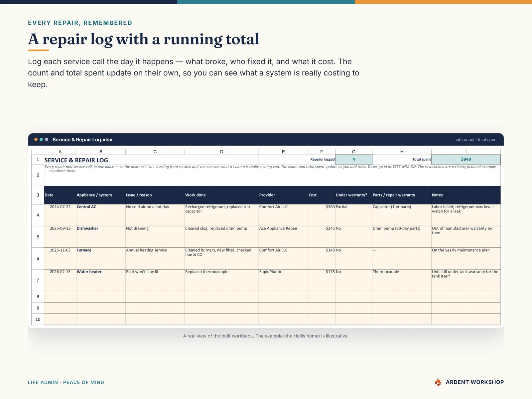Image resolution: width=532 pixels, height=399 pixels.
Task: Select the Water heater cell
Action: click(x=101, y=280)
